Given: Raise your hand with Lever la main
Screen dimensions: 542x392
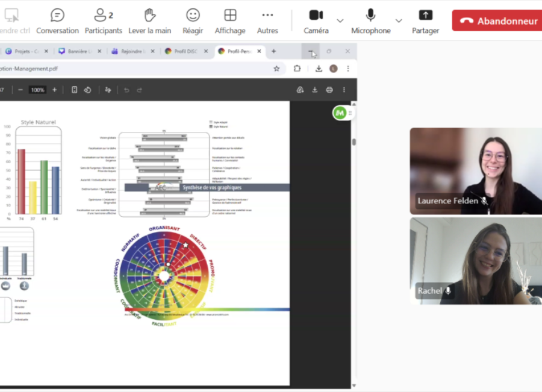Looking at the screenshot, I should (150, 21).
